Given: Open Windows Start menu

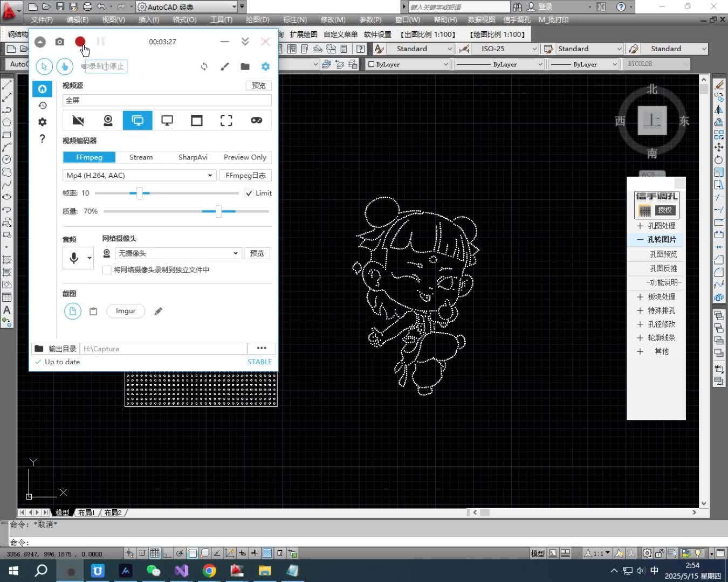Looking at the screenshot, I should click(13, 571).
